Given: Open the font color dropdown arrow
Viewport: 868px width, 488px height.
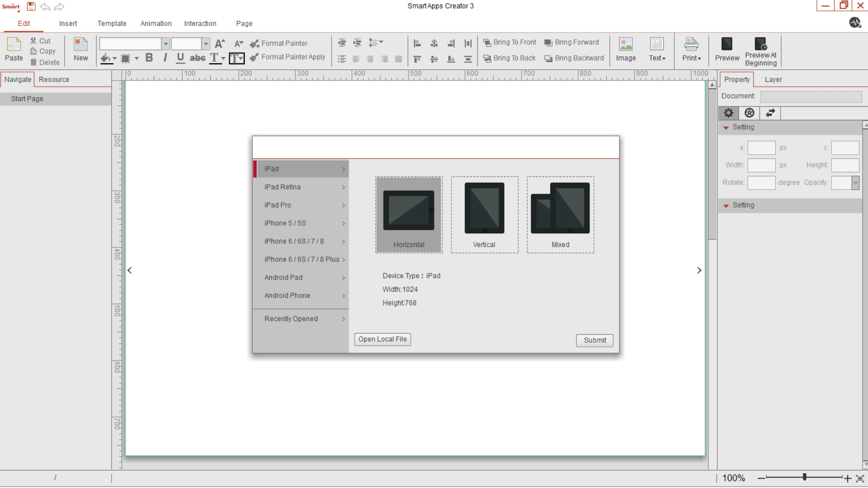Looking at the screenshot, I should tap(223, 58).
